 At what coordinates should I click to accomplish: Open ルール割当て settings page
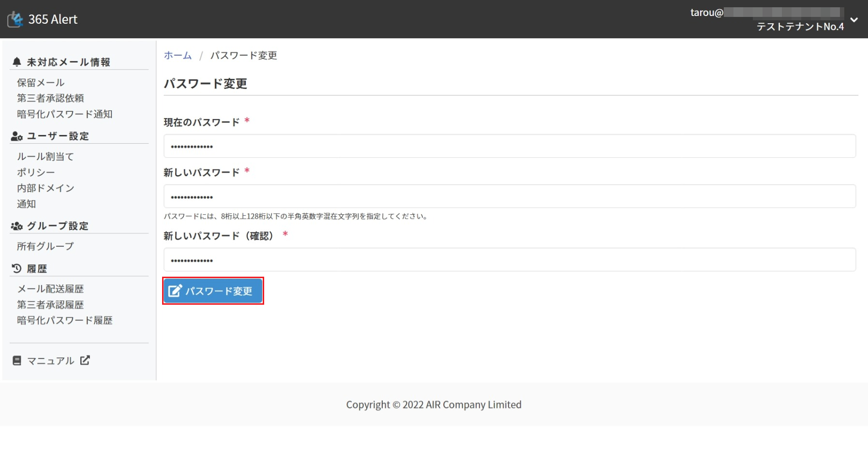coord(45,157)
